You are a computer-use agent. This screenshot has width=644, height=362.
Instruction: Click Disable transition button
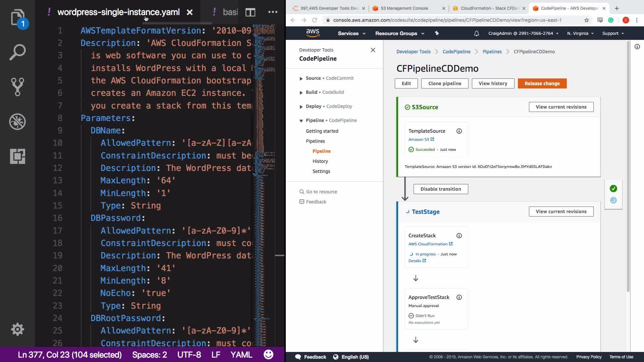click(440, 189)
